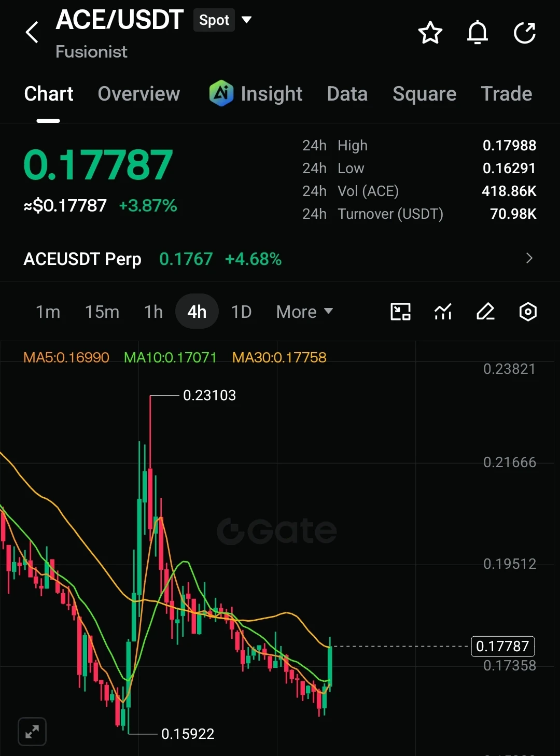Viewport: 560px width, 756px height.
Task: Open the Insight AI logo icon
Action: pos(221,93)
